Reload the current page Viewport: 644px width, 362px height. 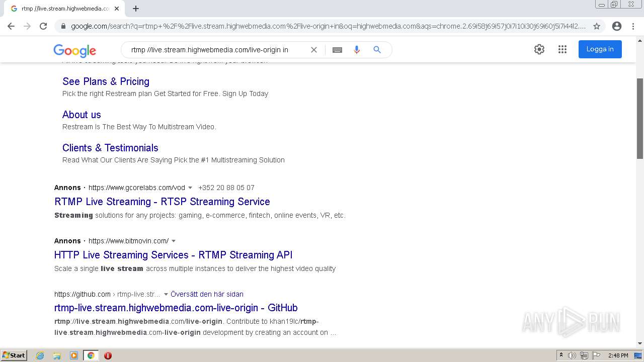[x=43, y=26]
